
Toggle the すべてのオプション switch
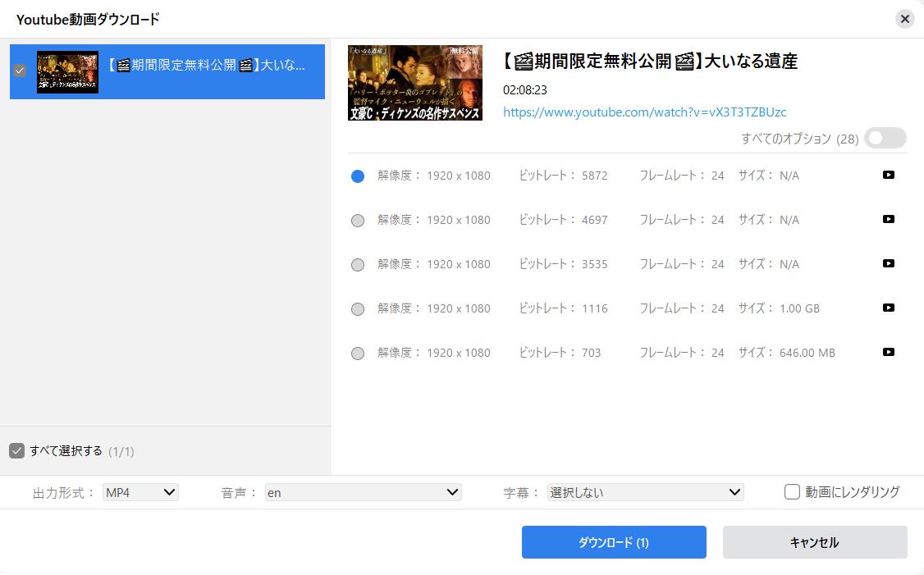(885, 139)
